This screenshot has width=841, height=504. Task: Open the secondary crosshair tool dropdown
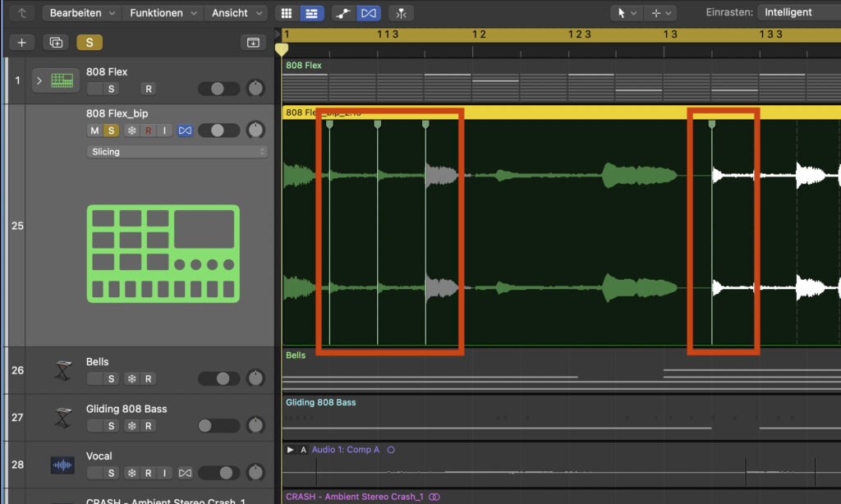click(x=661, y=13)
